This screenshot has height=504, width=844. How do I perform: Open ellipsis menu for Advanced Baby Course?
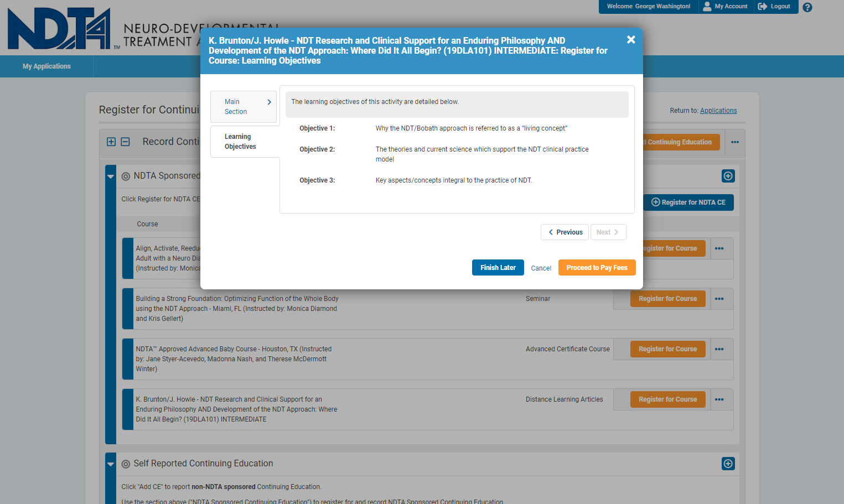click(719, 349)
